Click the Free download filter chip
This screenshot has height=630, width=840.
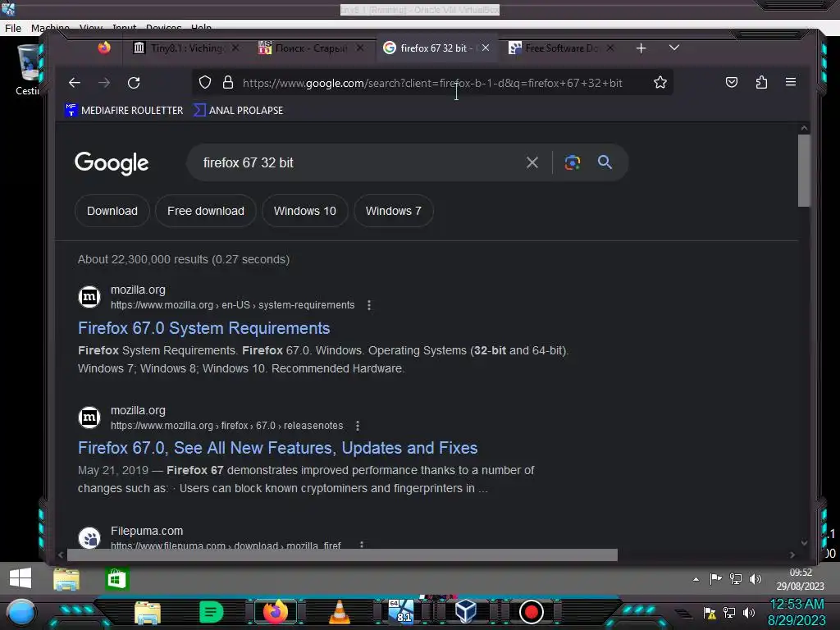pos(206,211)
